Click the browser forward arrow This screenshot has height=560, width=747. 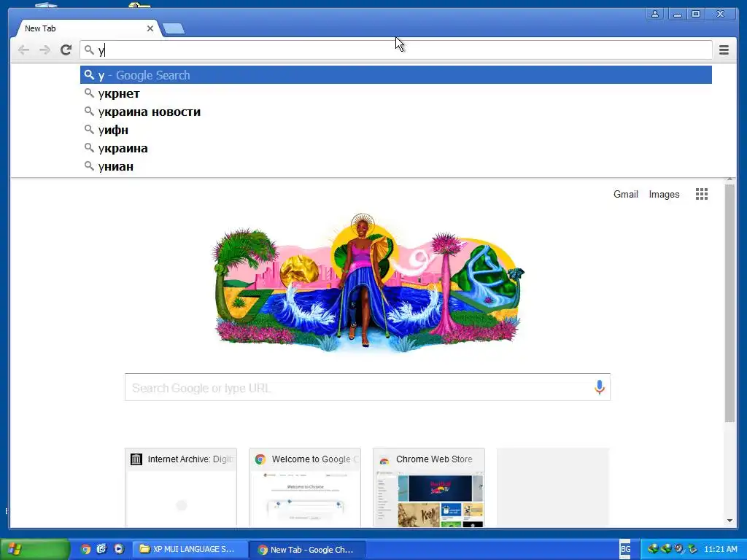(x=44, y=50)
